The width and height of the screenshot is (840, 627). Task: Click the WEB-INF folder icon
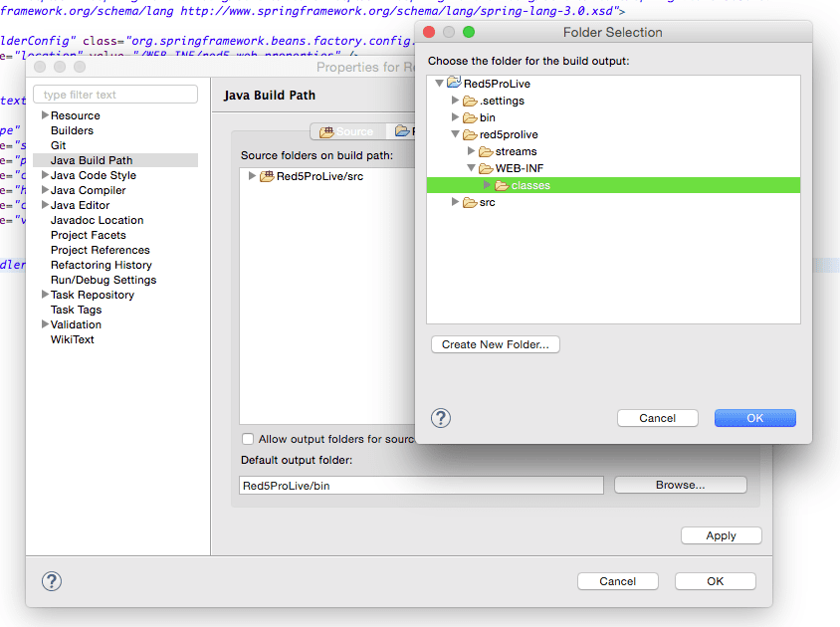pyautogui.click(x=487, y=168)
